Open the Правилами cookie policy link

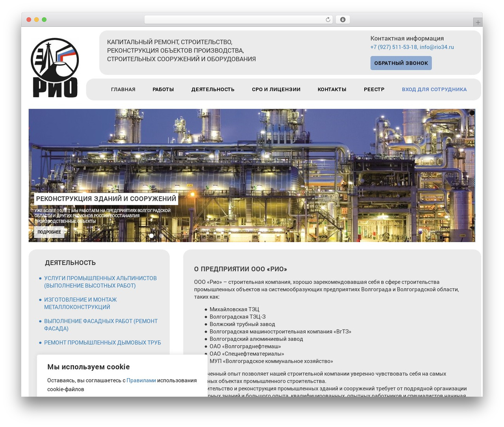click(x=141, y=381)
